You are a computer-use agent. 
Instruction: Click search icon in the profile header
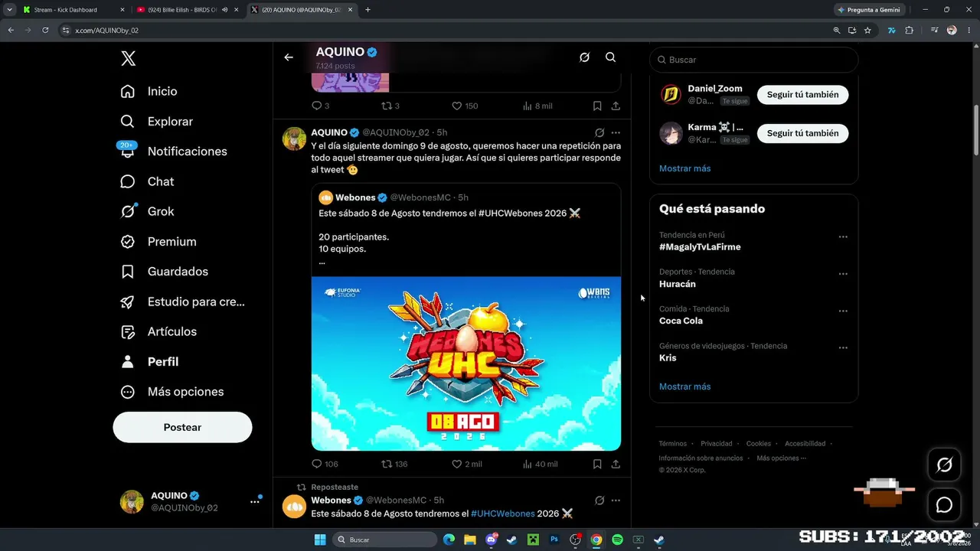click(610, 57)
